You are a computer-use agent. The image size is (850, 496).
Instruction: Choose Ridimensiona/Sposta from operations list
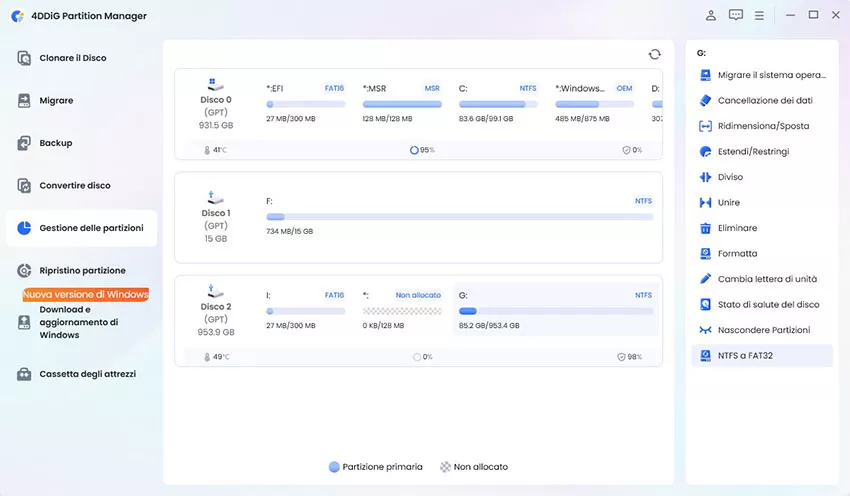[763, 126]
